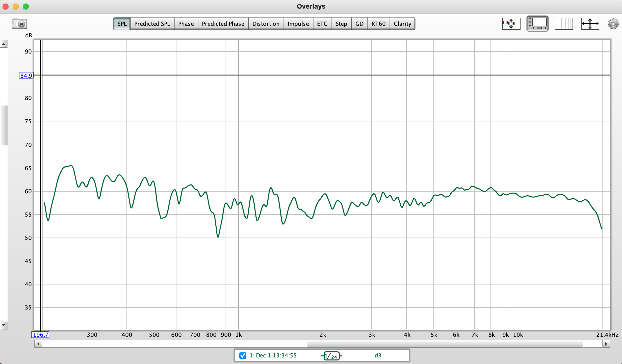Click the horizontal scrollbar thumb
This screenshot has height=364, width=622.
pyautogui.click(x=445, y=344)
